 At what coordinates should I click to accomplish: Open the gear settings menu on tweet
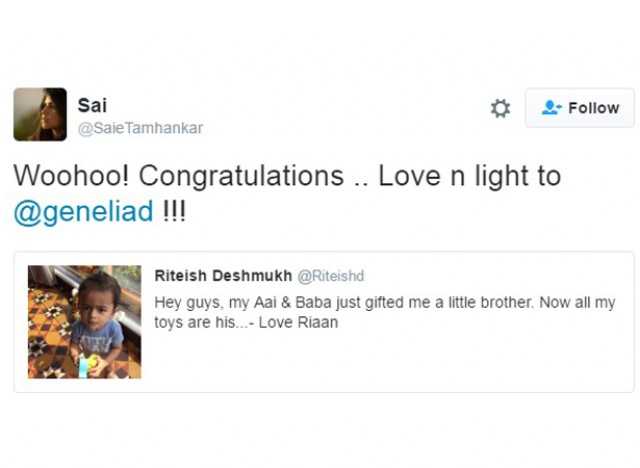click(500, 108)
